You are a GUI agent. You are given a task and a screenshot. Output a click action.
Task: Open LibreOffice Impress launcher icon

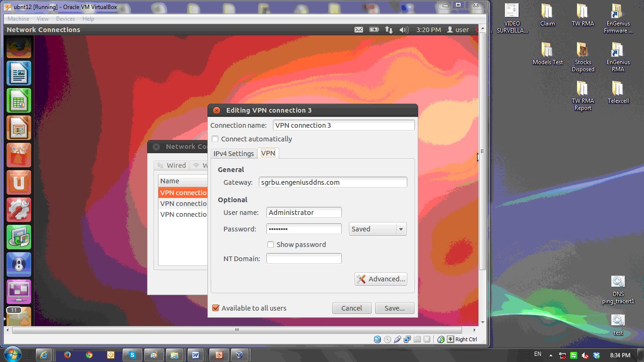(19, 128)
